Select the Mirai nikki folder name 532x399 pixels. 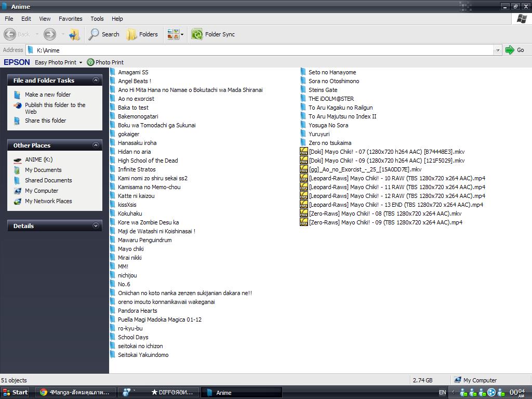[x=129, y=258]
